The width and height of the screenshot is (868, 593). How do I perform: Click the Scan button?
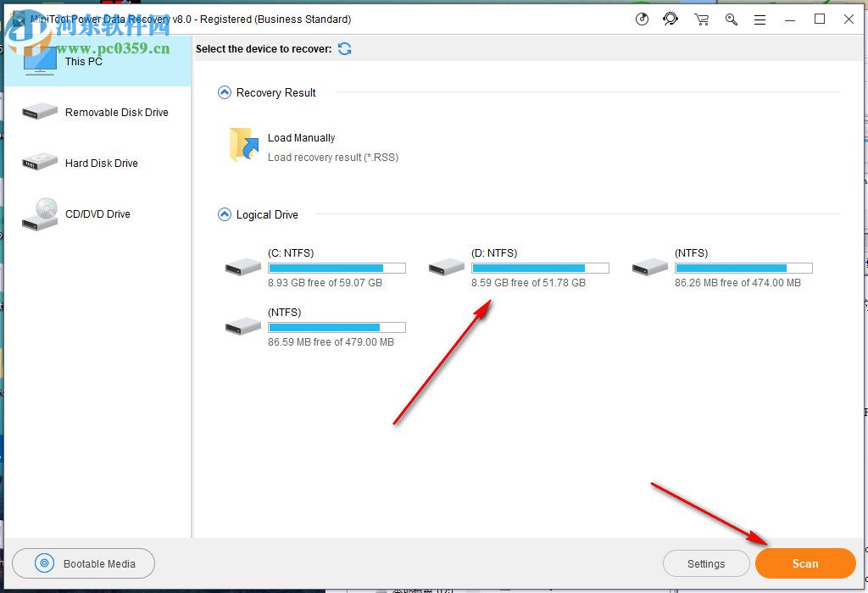tap(804, 563)
